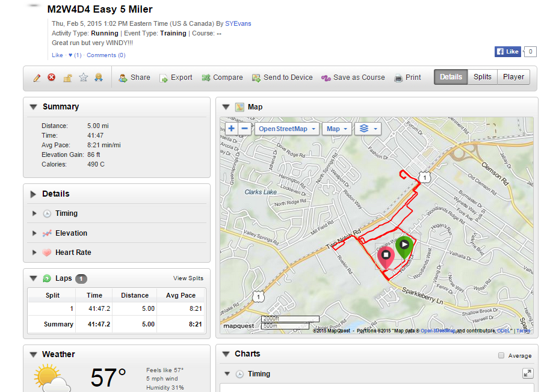The height and width of the screenshot is (392, 547).
Task: Zoom out on the map
Action: click(244, 129)
